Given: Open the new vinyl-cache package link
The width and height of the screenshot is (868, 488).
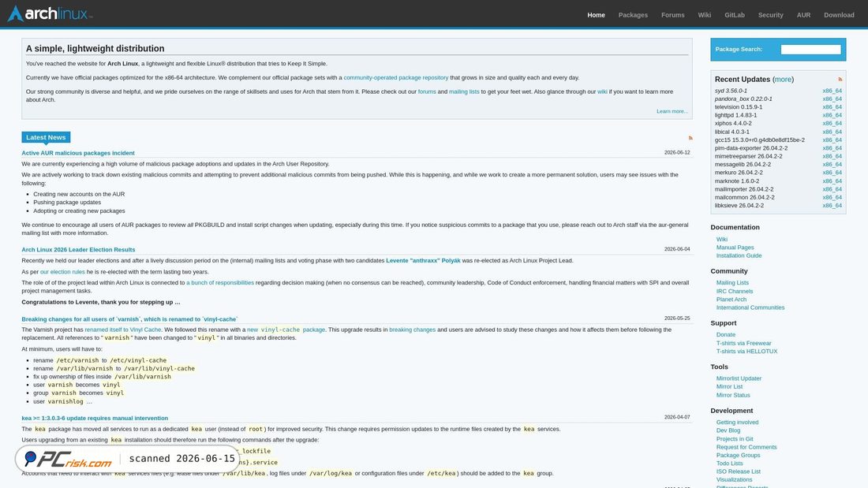Looking at the screenshot, I should click(x=286, y=330).
